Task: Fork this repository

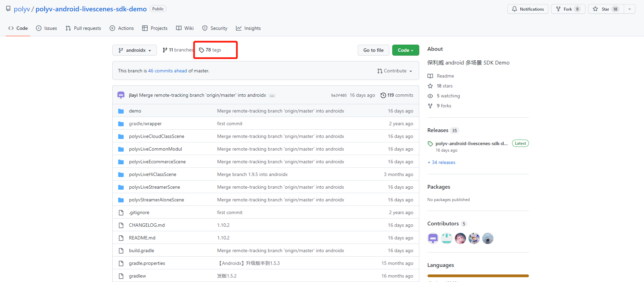Action: (568, 9)
